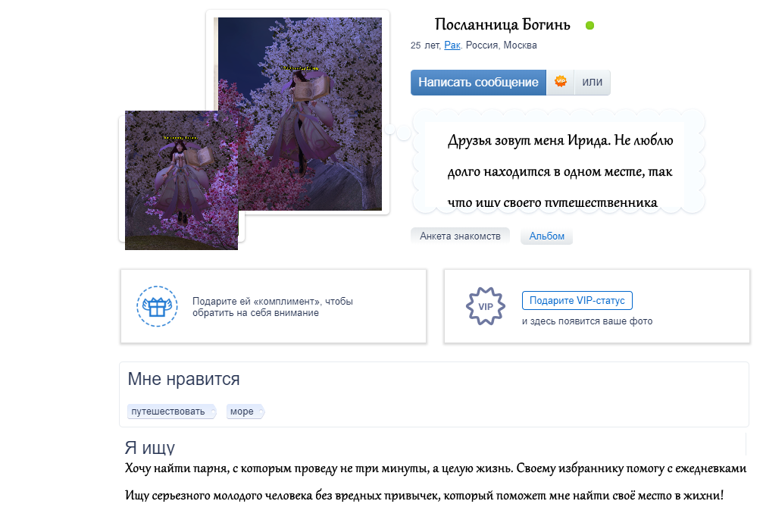The image size is (763, 532).
Task: Click the «или» button
Action: [x=592, y=83]
